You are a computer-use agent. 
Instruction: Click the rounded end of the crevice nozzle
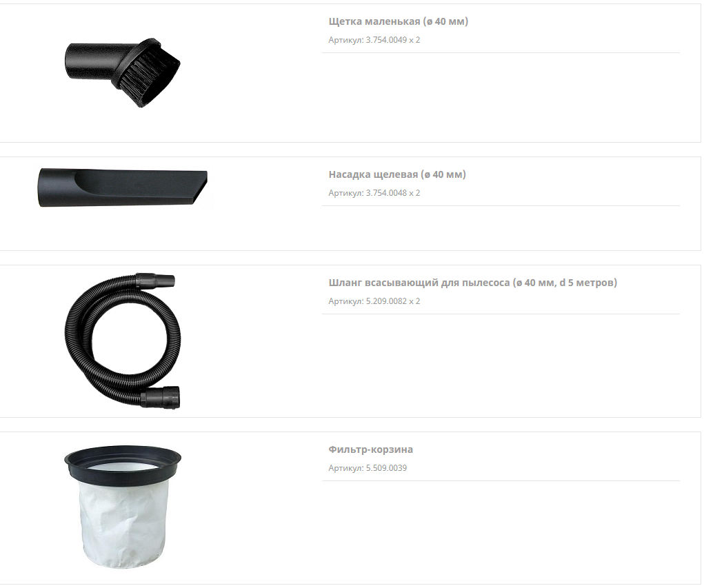[x=44, y=187]
